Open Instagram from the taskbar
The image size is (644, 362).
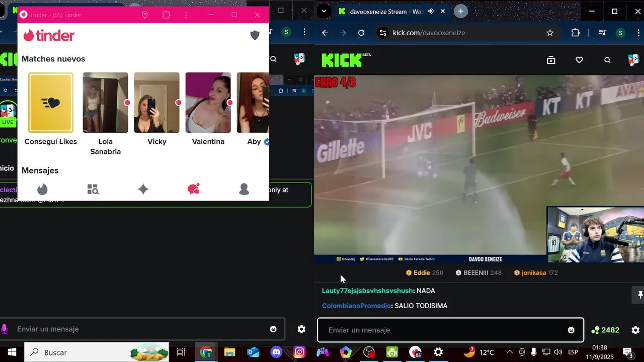click(299, 352)
